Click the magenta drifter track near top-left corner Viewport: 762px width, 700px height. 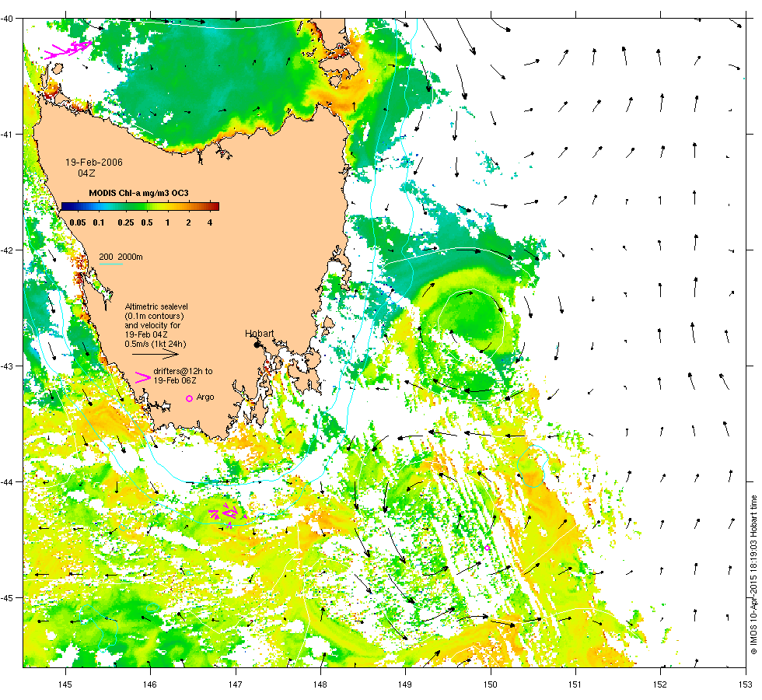pos(68,50)
